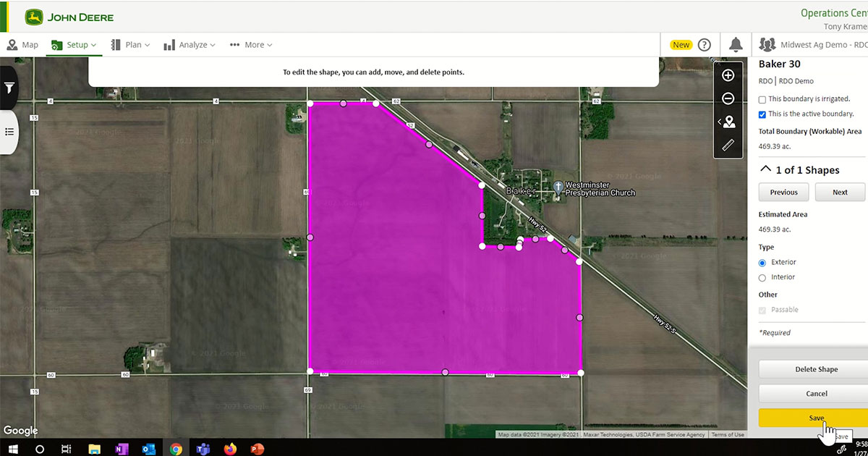868x456 pixels.
Task: Zoom in on the map
Action: (728, 75)
